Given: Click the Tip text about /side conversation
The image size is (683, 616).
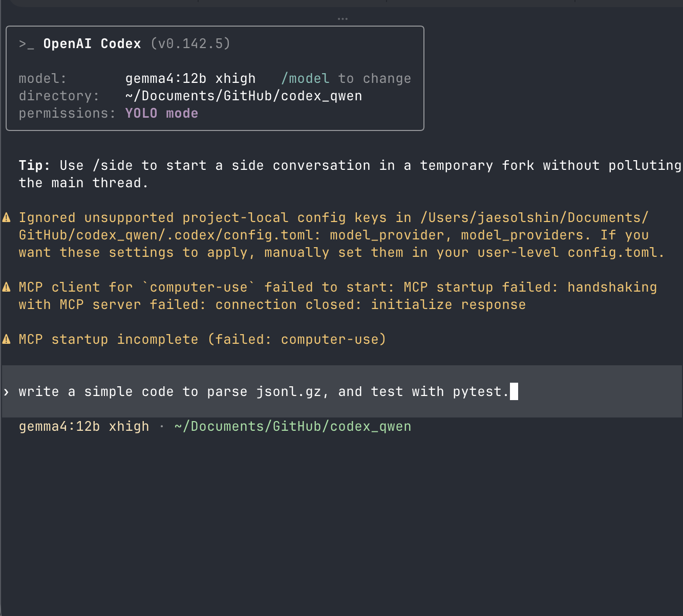Looking at the screenshot, I should (x=350, y=174).
